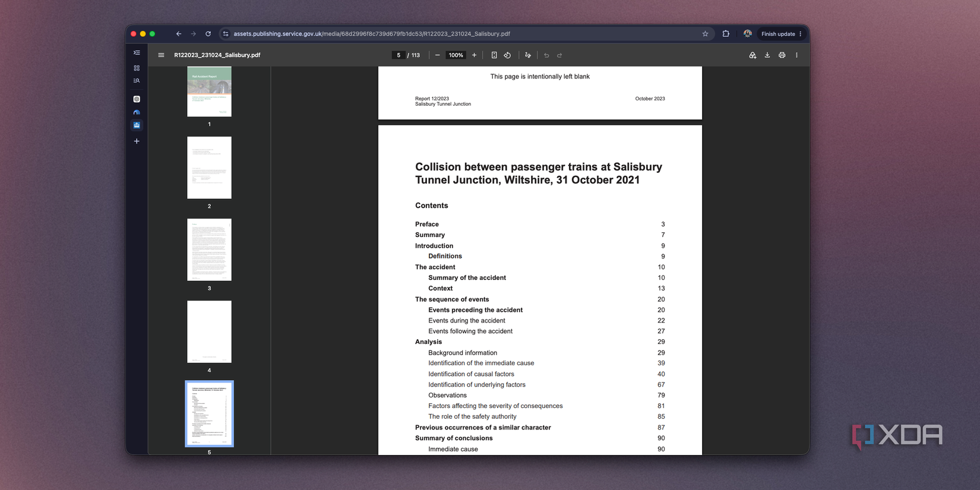This screenshot has height=490, width=980.
Task: Open the PDF viewer more actions menu
Action: click(x=796, y=55)
